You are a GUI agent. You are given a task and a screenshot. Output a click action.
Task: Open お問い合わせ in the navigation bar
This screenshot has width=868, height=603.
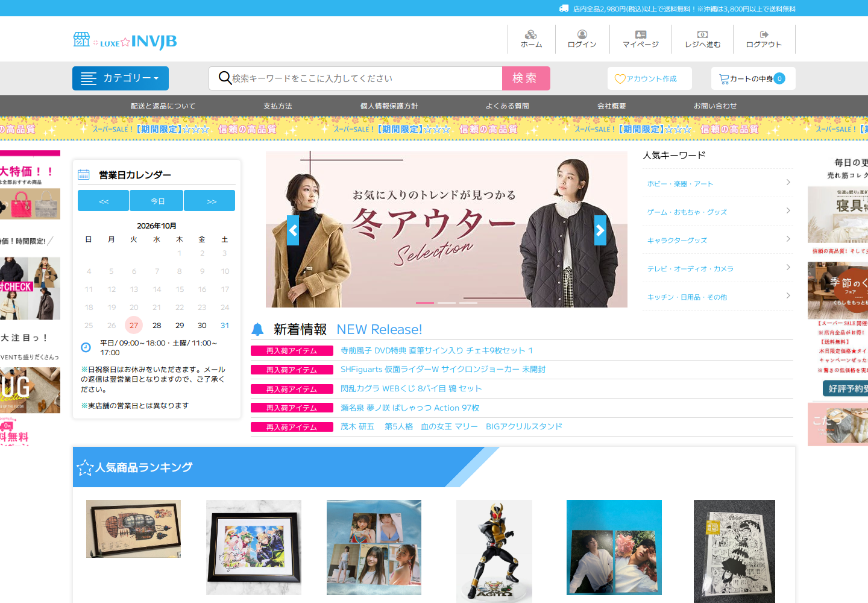coord(715,106)
